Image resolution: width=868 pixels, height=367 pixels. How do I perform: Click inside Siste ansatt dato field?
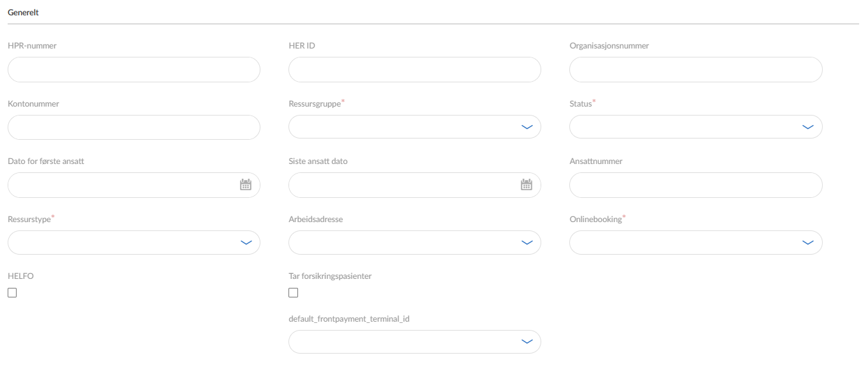402,185
